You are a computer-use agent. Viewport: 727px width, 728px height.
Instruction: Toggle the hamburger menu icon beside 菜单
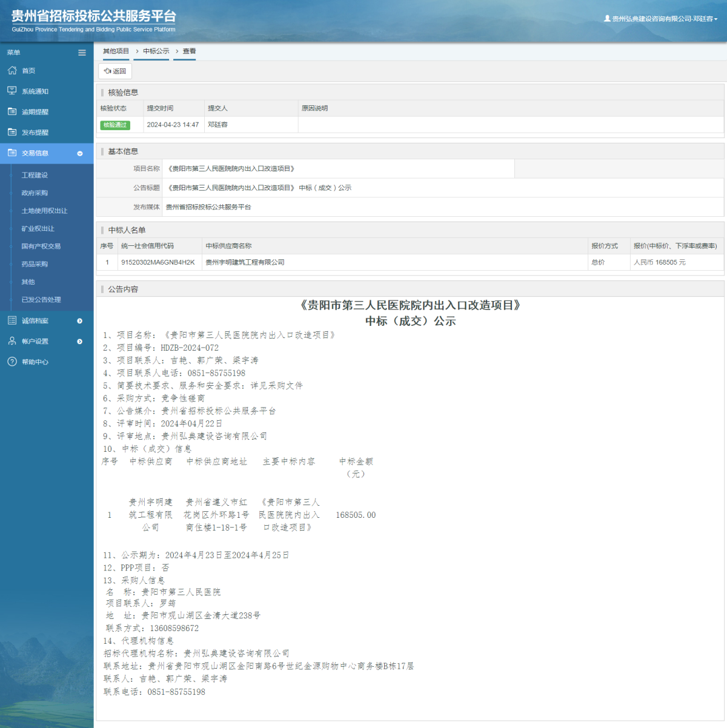[82, 53]
